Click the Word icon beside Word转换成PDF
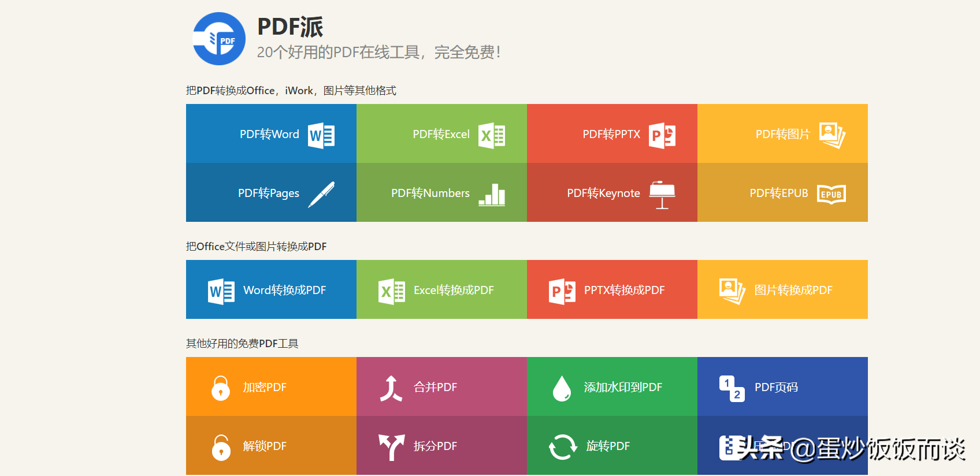980x476 pixels. click(221, 292)
